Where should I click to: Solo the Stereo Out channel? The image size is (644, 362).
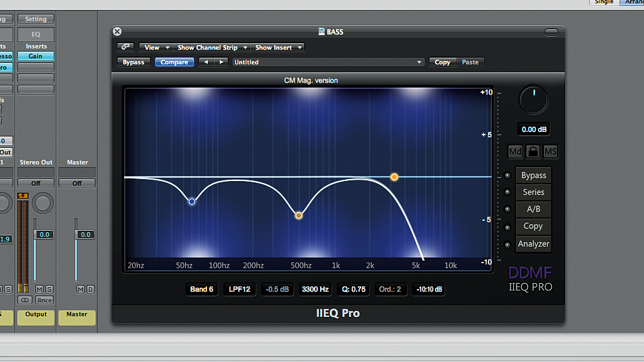[x=49, y=290]
